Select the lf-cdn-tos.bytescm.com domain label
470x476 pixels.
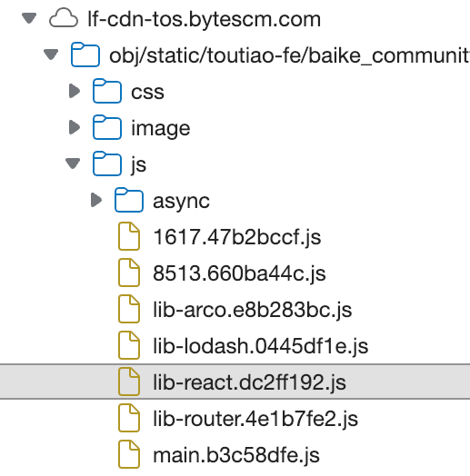(x=205, y=19)
